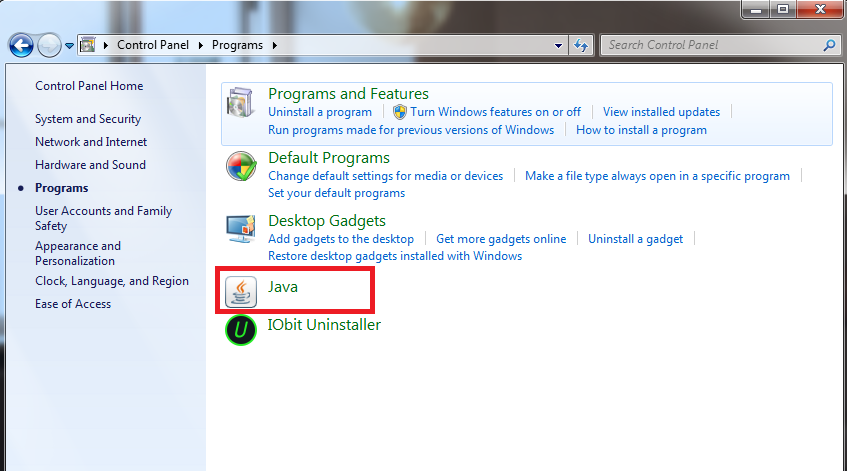Click the greyed forward arrow button
This screenshot has height=471, width=847.
[x=49, y=45]
